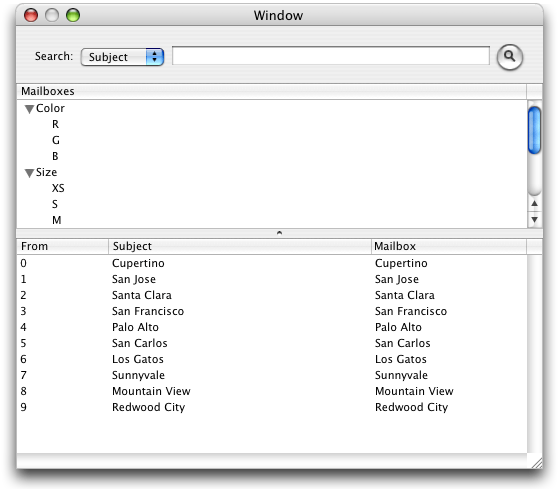Screen dimensions: 559x489
Task: Sort by the From column header
Action: 63,246
